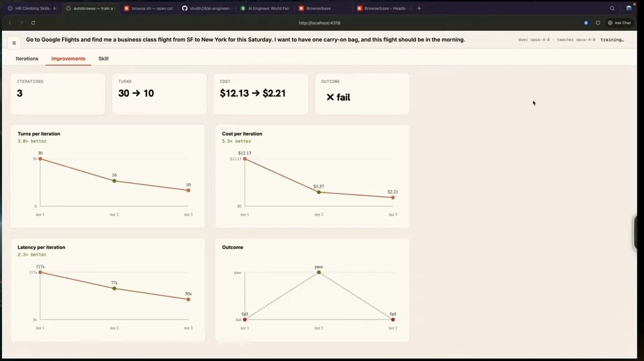644x361 pixels.
Task: Go forward in browser history
Action: [21, 23]
